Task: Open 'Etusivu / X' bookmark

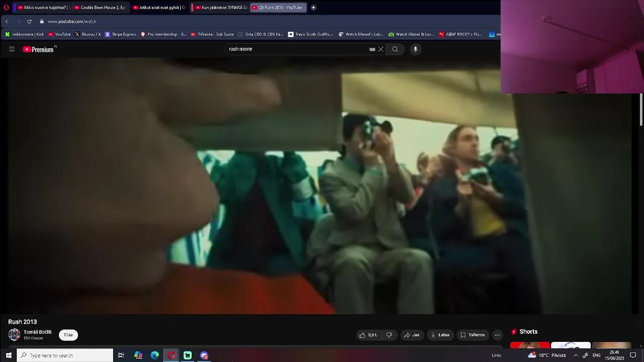Action: [x=88, y=34]
